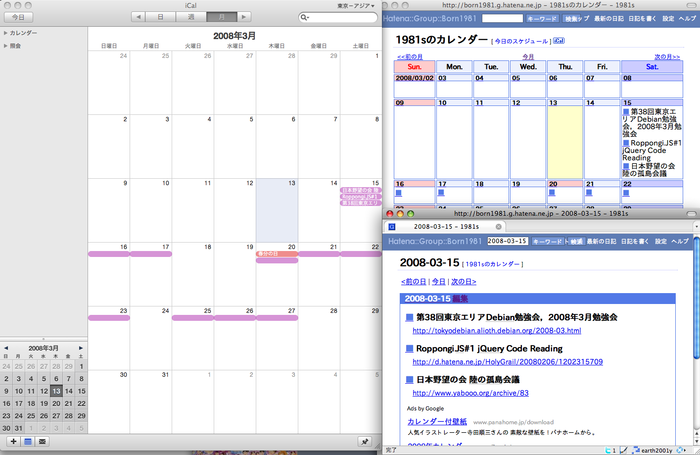Select the 2008-03-15 - 1981s tab
Viewport: 700px width, 455px height.
pos(444,227)
